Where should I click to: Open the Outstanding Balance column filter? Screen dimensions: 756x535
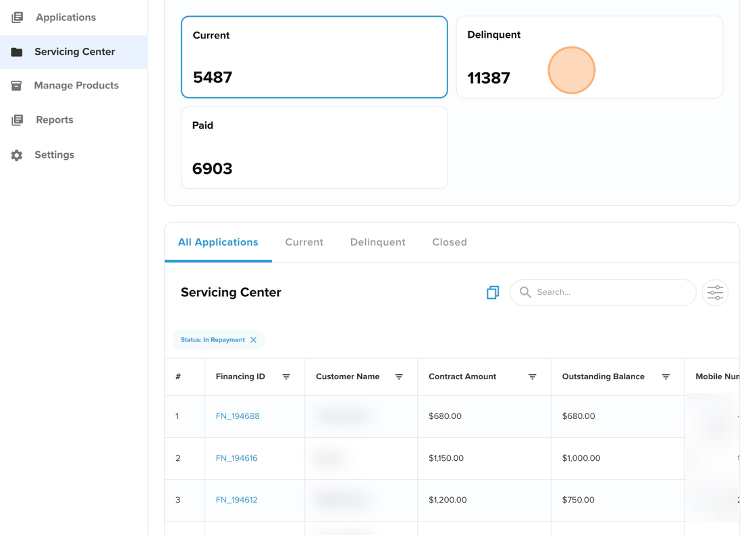(x=666, y=377)
